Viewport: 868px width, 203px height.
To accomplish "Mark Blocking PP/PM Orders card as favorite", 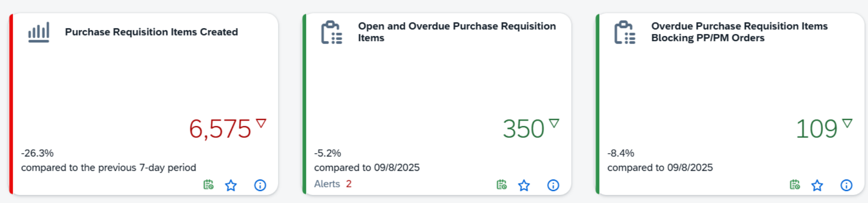I will (x=817, y=185).
